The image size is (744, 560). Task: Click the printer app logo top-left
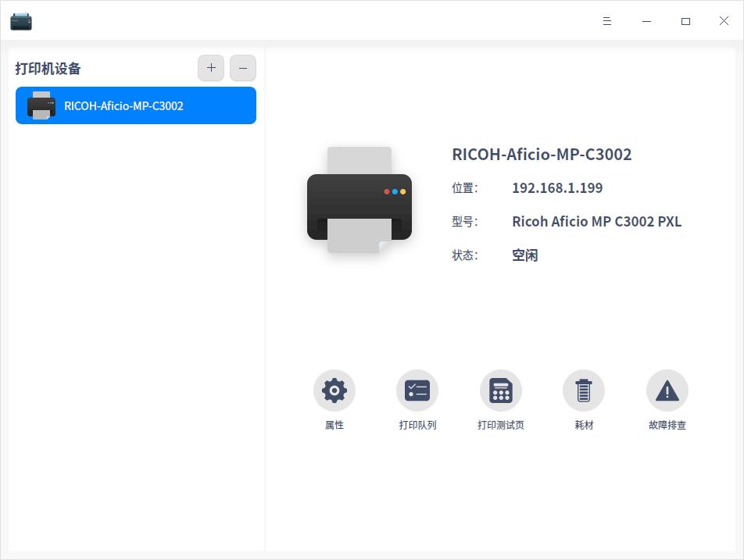(x=21, y=21)
